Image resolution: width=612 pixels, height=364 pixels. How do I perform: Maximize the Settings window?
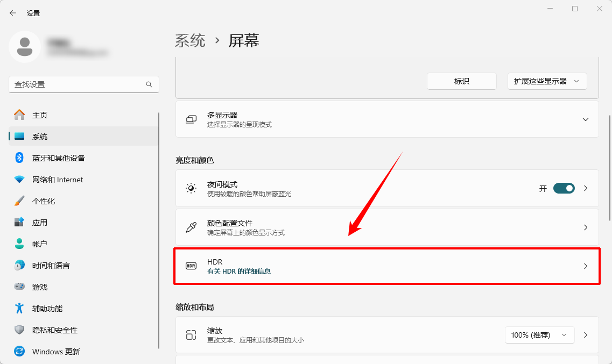coord(575,9)
